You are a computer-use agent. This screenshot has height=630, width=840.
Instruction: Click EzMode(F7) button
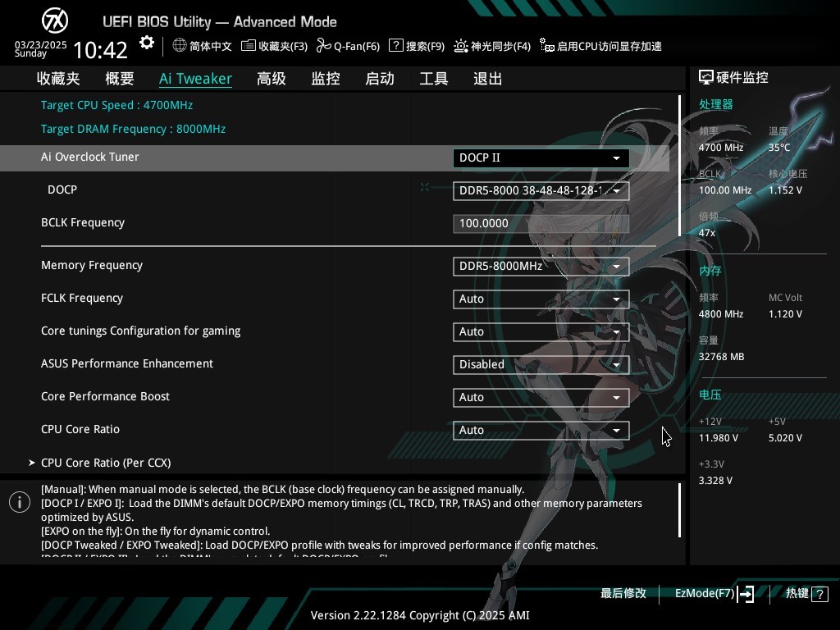coord(705,594)
